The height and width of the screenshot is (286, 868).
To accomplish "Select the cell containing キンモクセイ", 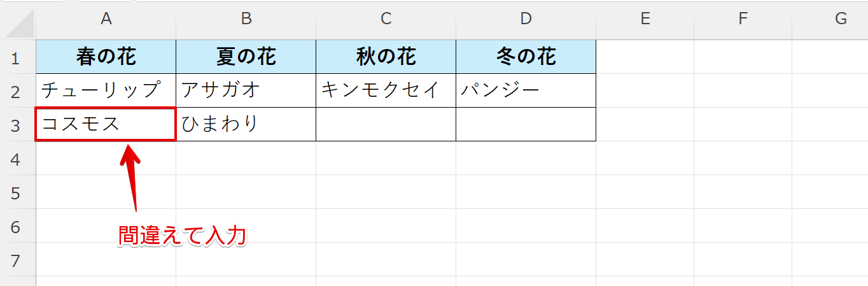I will 386,90.
